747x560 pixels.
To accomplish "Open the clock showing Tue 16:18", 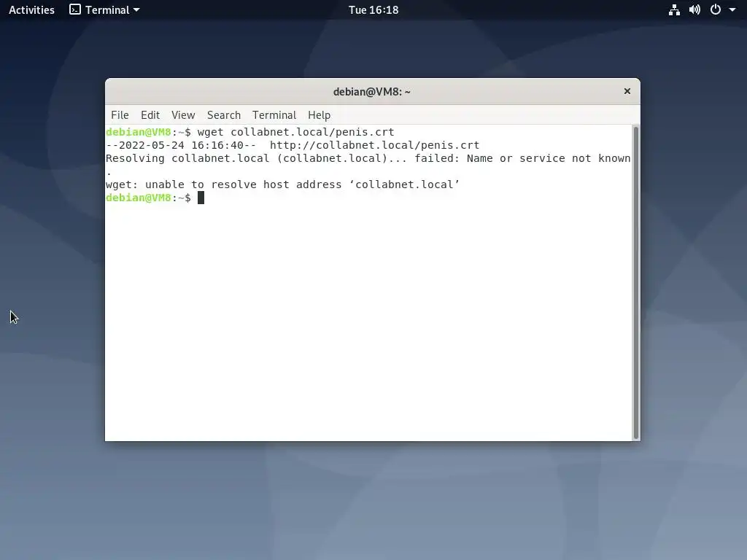I will [x=373, y=10].
